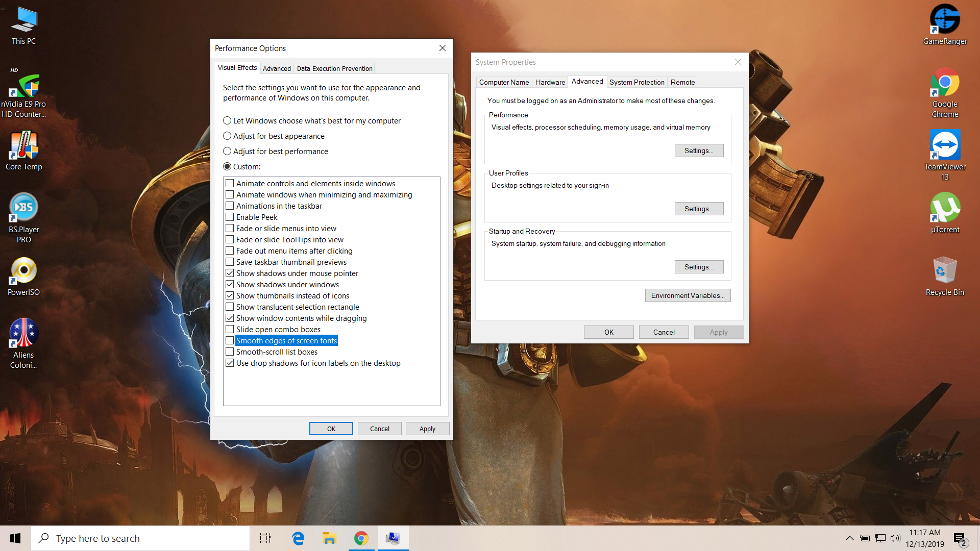Open Environment Variables dialog
Screen dimensions: 980x551
click(x=688, y=295)
